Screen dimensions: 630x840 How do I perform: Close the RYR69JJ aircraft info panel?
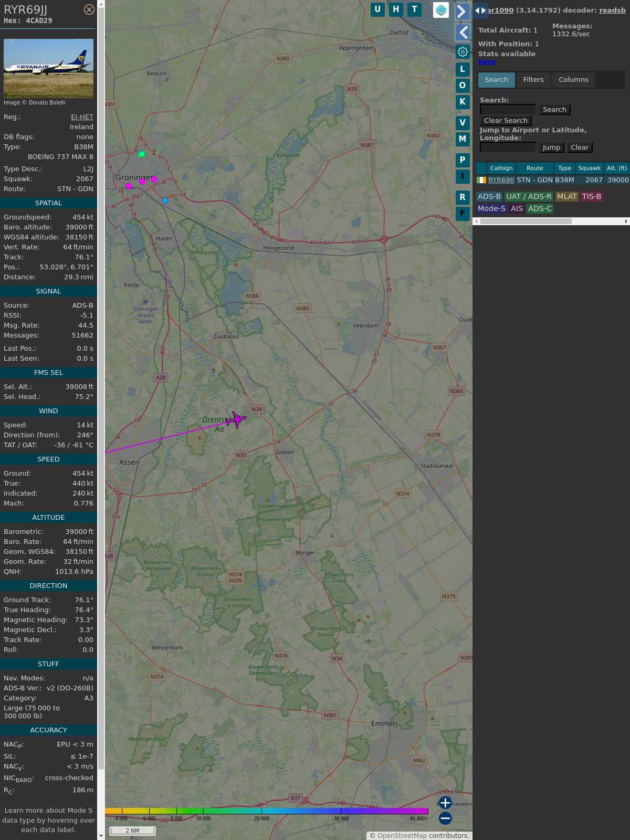pyautogui.click(x=89, y=9)
